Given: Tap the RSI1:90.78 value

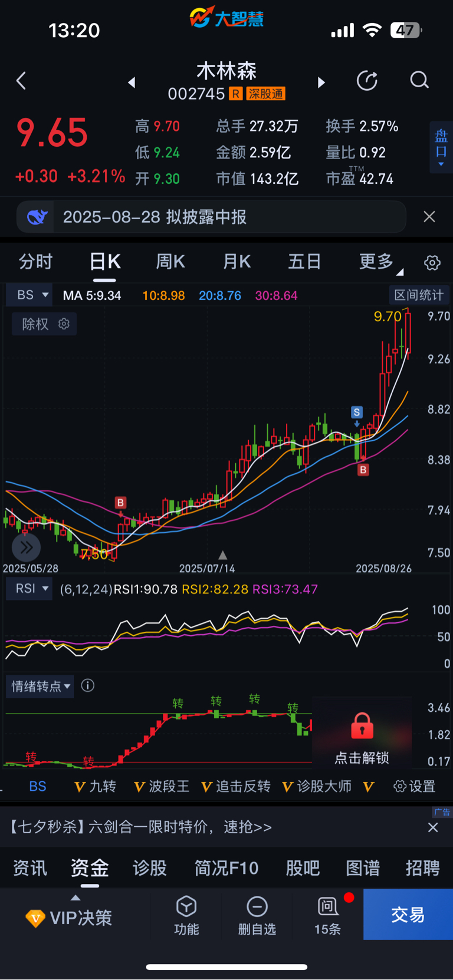Looking at the screenshot, I should (x=146, y=589).
